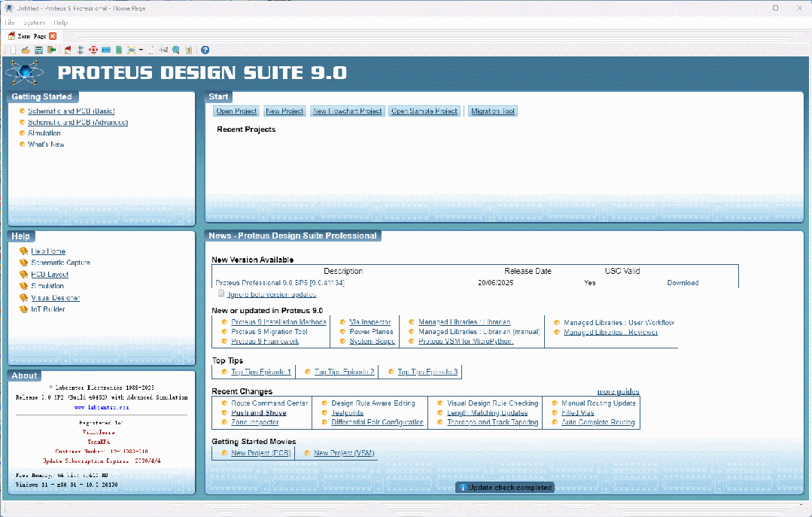Expand the dropdown arrow beside Design Explorer icon
Screen dimensions: 812x517
pos(141,50)
